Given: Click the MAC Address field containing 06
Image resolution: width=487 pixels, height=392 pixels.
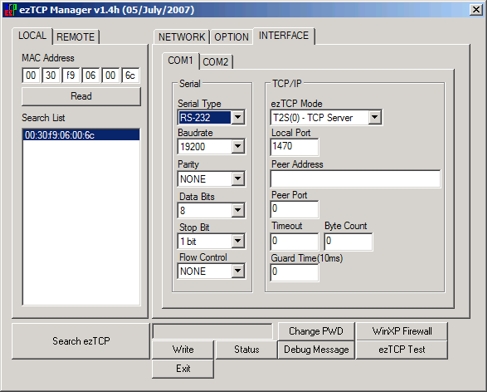Looking at the screenshot, I should pyautogui.click(x=90, y=75).
